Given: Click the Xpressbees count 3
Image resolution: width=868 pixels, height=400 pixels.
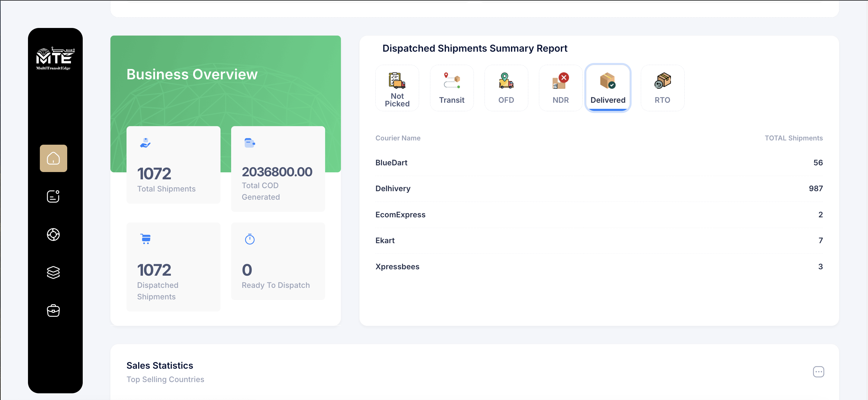Looking at the screenshot, I should (x=821, y=266).
